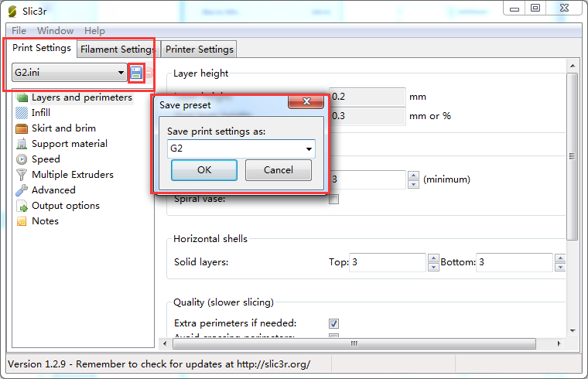Image resolution: width=588 pixels, height=379 pixels.
Task: Decrease the perimeters minimum spinner value
Action: 413,184
